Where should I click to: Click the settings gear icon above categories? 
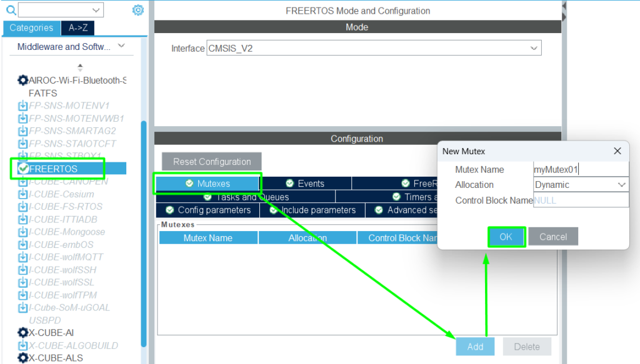pos(138,10)
